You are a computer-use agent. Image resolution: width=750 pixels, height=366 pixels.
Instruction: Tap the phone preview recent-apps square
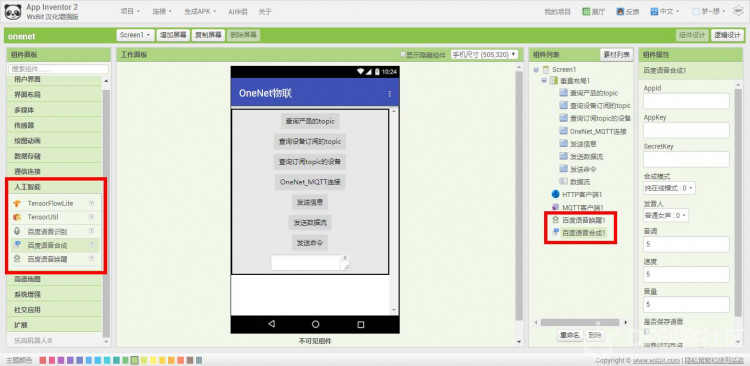point(361,324)
